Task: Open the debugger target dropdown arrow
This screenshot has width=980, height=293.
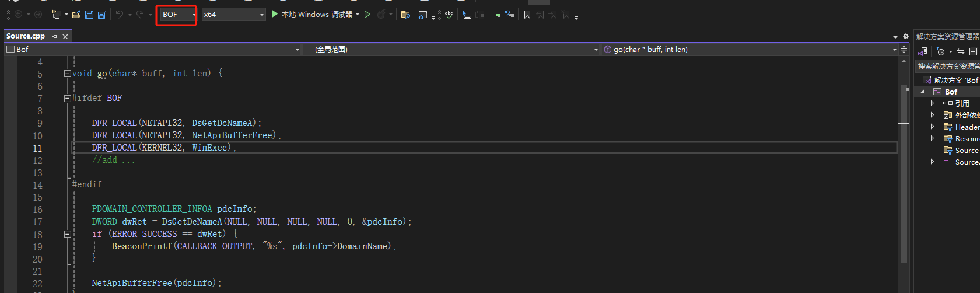Action: point(358,15)
